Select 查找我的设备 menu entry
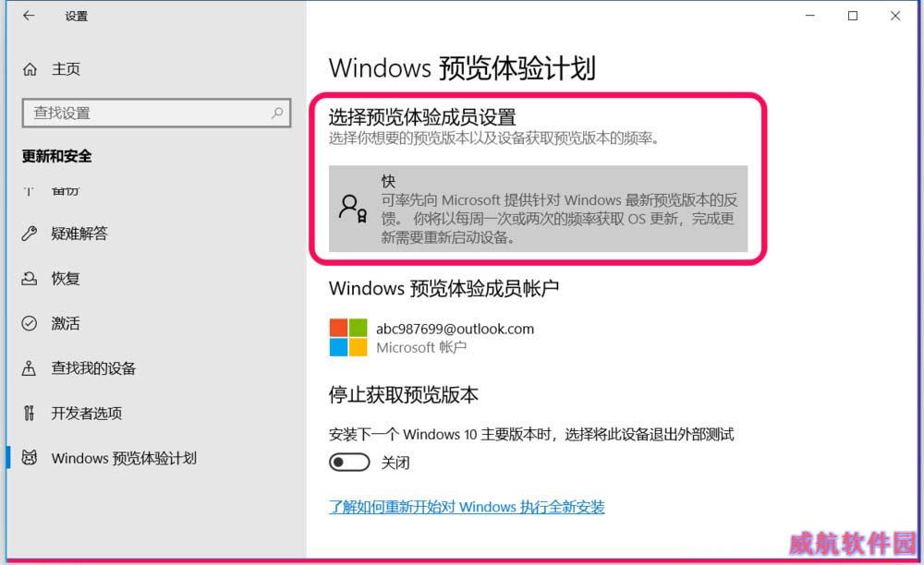 coord(93,368)
